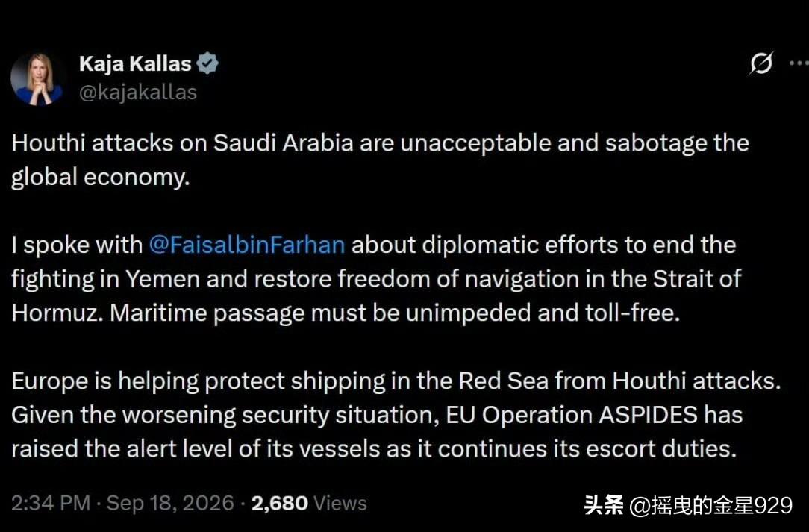The image size is (809, 532).
Task: Click the word Hormuz in the post
Action: [54, 313]
